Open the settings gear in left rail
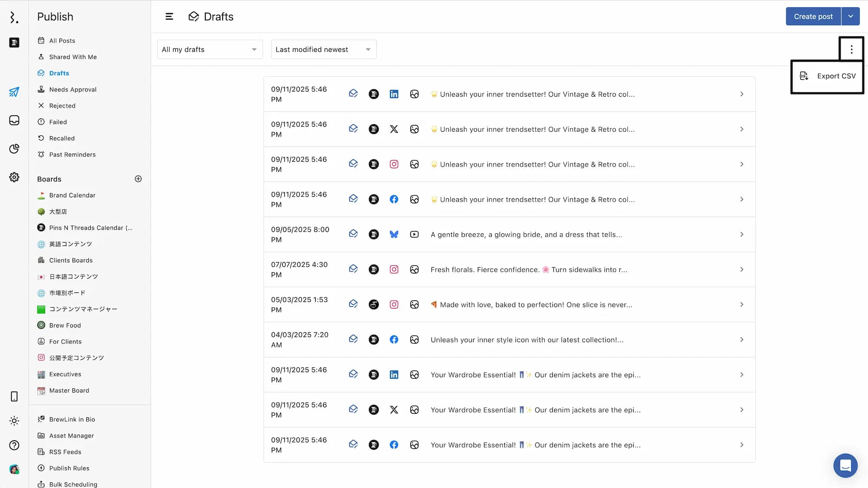Viewport: 868px width, 488px height. click(14, 177)
